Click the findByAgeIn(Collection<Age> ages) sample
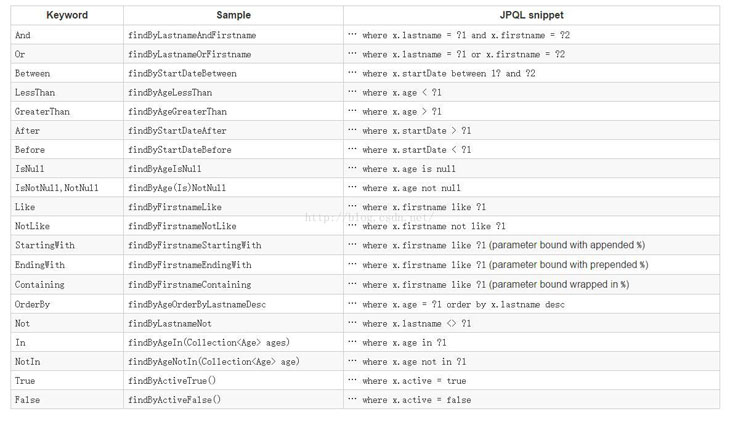This screenshot has width=729, height=422. (x=209, y=342)
